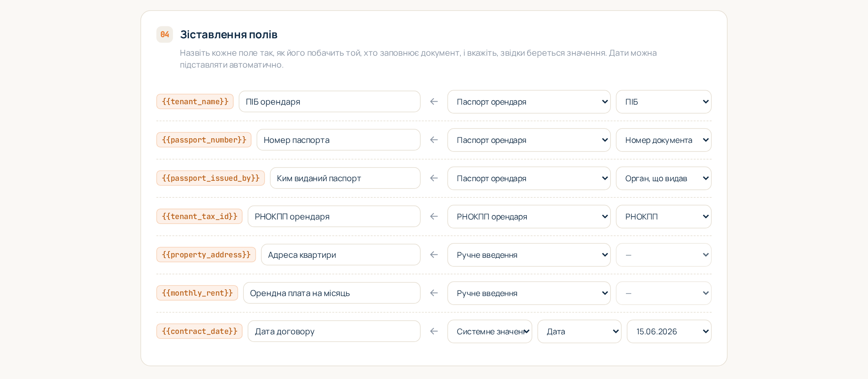
Task: Open the dash dropdown in monthly_rent row
Action: tap(664, 293)
